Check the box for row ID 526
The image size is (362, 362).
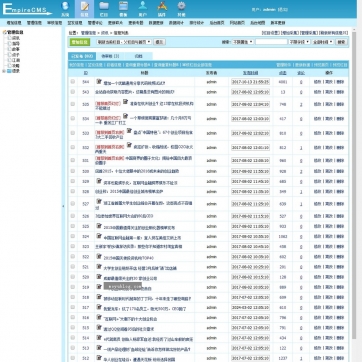[x=73, y=216]
